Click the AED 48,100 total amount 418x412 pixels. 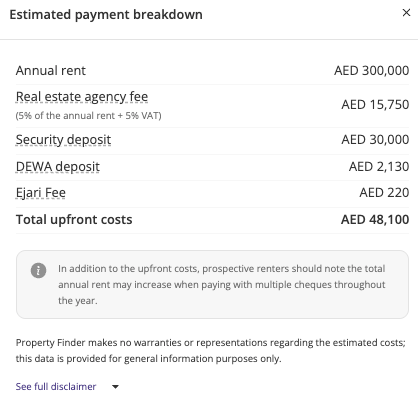coord(375,220)
